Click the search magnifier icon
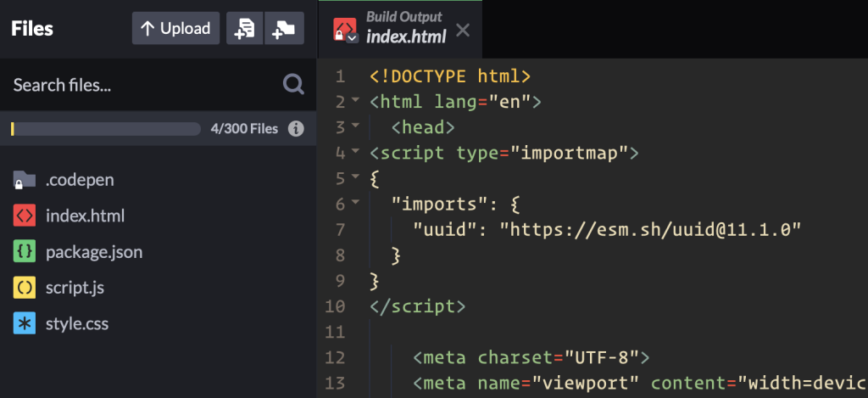The image size is (868, 398). pyautogui.click(x=293, y=84)
